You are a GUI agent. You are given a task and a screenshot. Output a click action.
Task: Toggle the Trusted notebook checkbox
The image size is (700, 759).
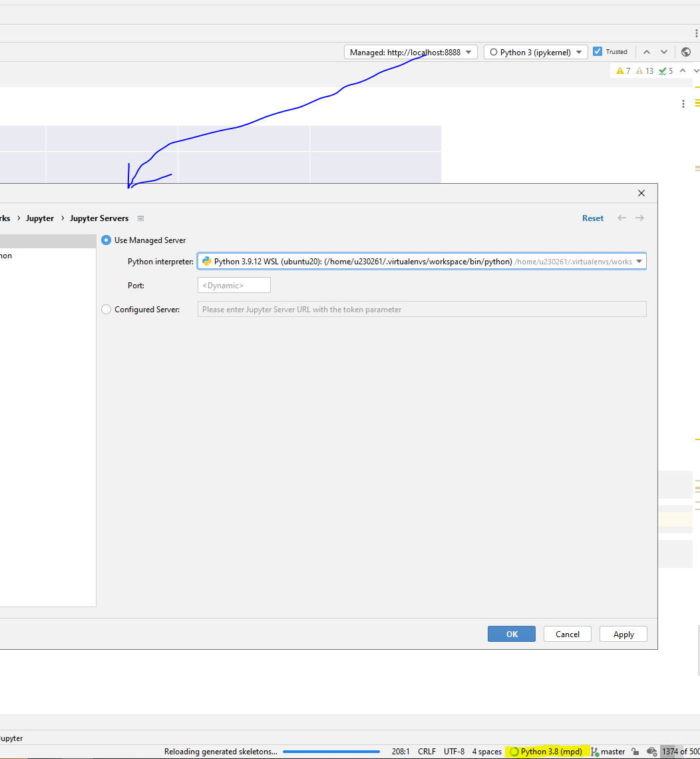[x=598, y=51]
